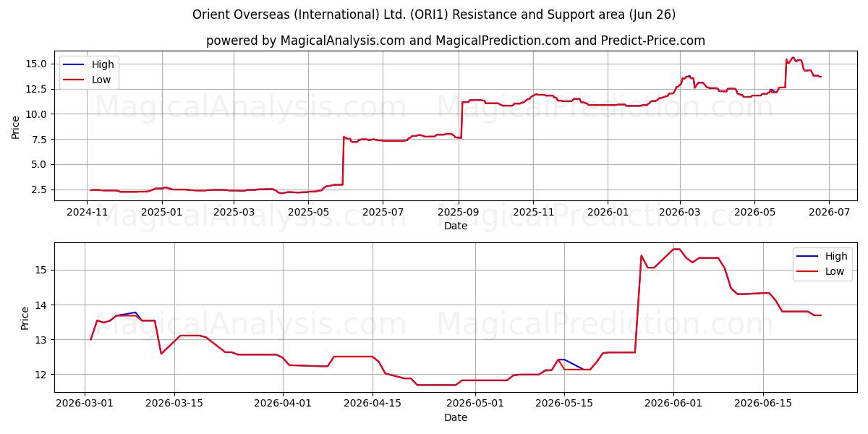Select the top chart's 'Date' axis label
Viewport: 868px width, 434px height.
click(456, 226)
